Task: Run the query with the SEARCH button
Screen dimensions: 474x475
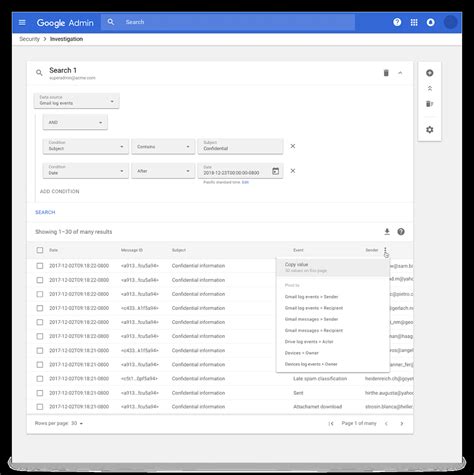Action: [x=45, y=212]
